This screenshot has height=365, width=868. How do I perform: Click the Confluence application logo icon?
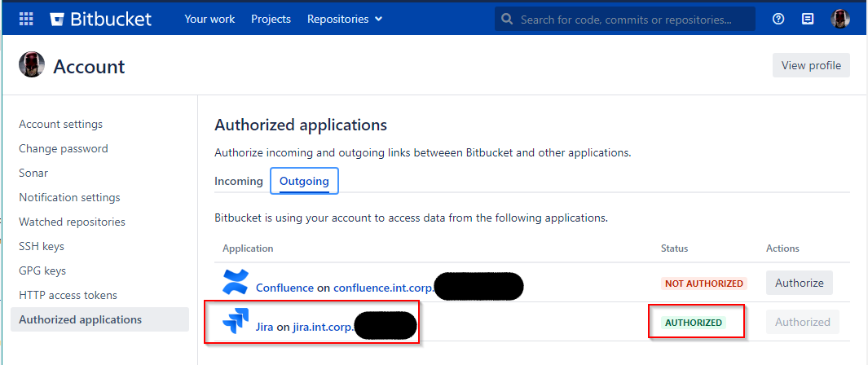tap(236, 283)
